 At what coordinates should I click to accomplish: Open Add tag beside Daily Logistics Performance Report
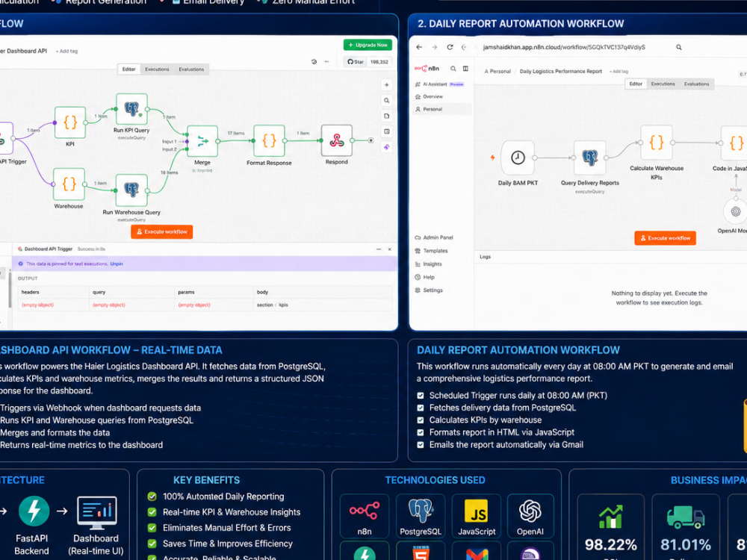tap(619, 72)
